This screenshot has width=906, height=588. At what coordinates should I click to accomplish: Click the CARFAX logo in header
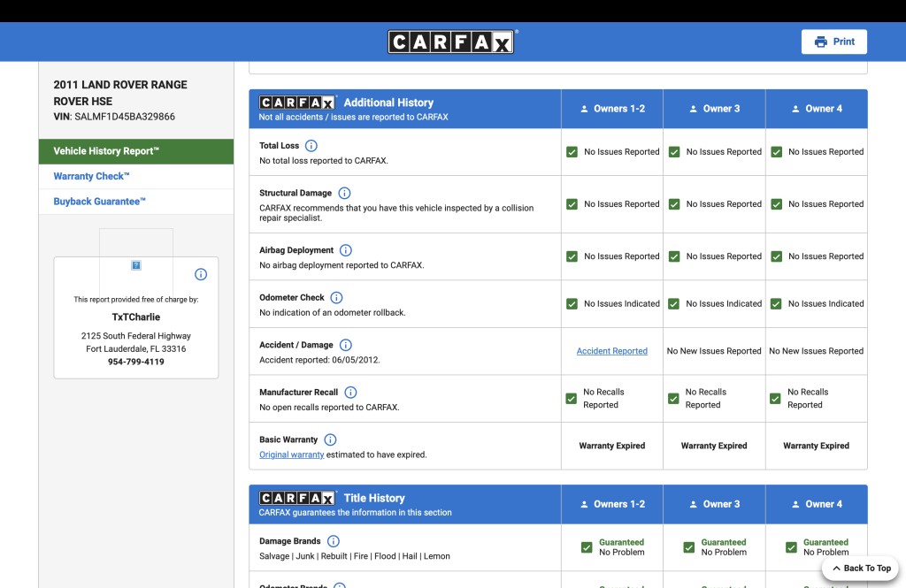coord(451,42)
